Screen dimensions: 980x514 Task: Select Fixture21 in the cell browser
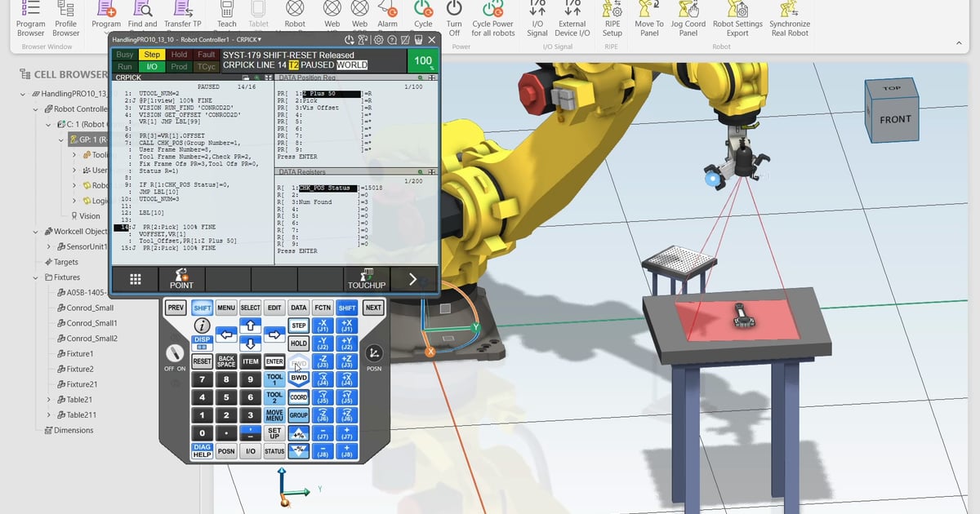tap(76, 384)
